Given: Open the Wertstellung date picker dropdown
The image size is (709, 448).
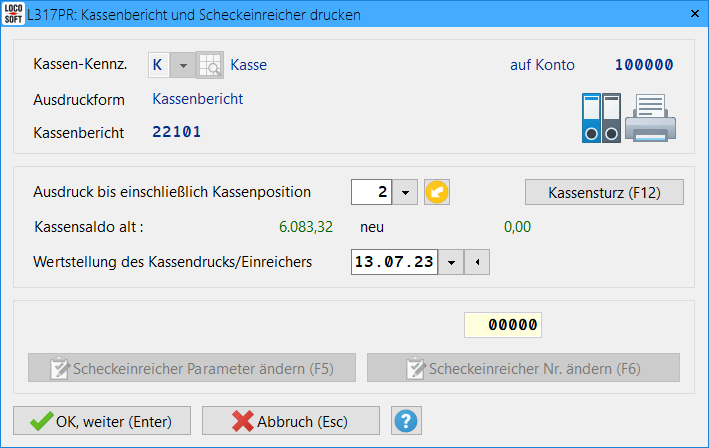Looking at the screenshot, I should 451,262.
